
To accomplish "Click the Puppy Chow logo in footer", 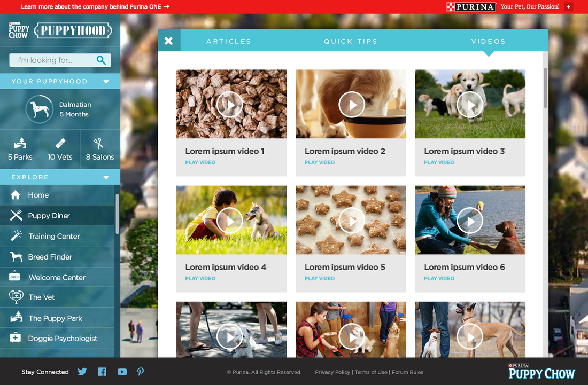I will click(x=541, y=372).
